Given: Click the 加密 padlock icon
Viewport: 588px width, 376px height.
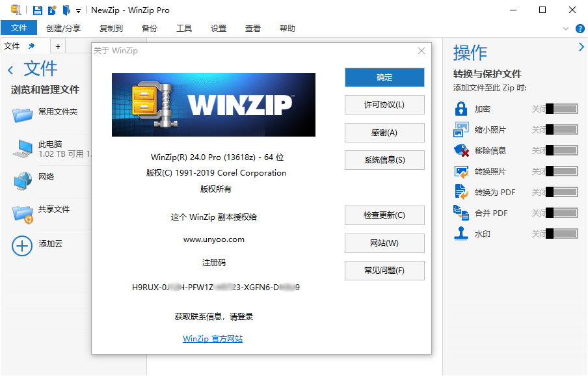Looking at the screenshot, I should [461, 109].
